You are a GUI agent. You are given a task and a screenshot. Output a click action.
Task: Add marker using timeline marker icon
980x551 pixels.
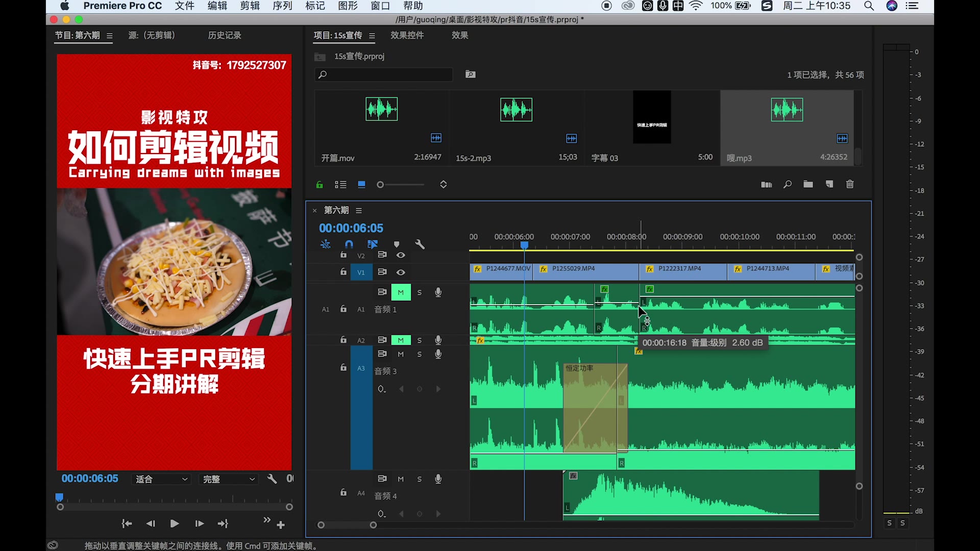point(397,244)
